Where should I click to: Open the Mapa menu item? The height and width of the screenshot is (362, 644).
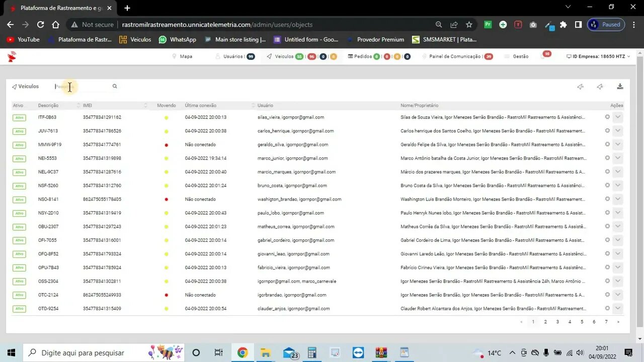tap(182, 56)
